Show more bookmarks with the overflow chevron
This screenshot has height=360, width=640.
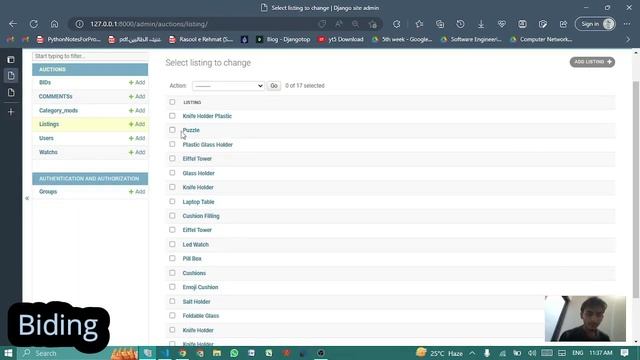point(628,40)
